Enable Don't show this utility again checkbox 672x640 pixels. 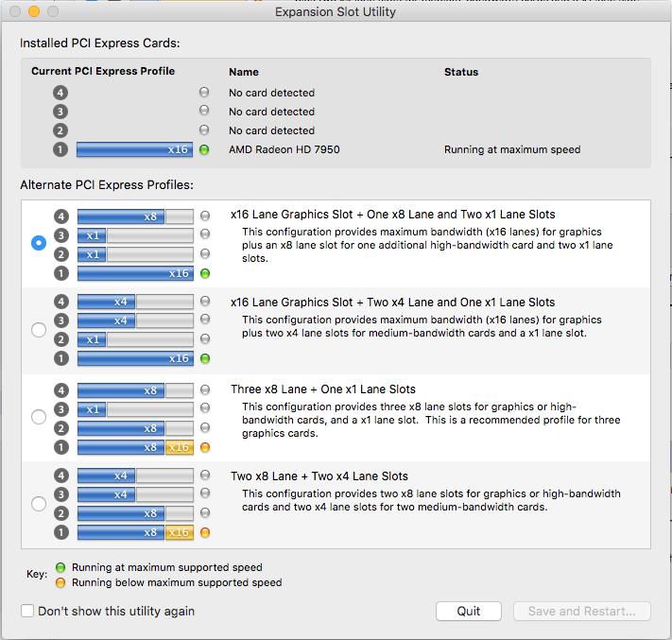pyautogui.click(x=27, y=611)
